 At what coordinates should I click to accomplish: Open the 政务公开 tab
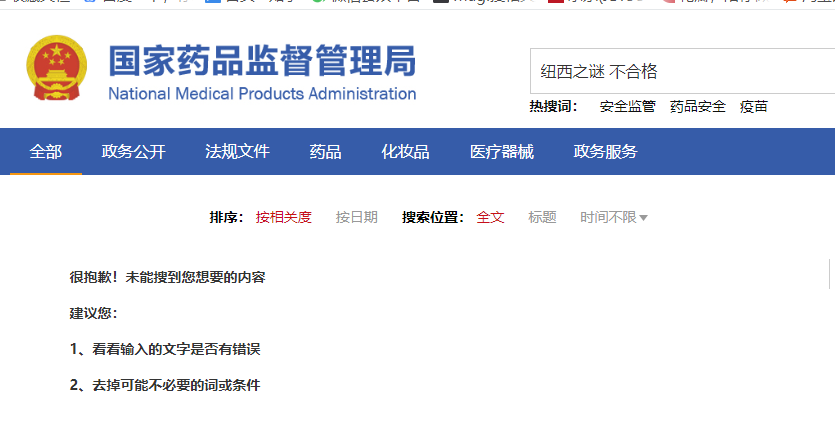coord(134,152)
